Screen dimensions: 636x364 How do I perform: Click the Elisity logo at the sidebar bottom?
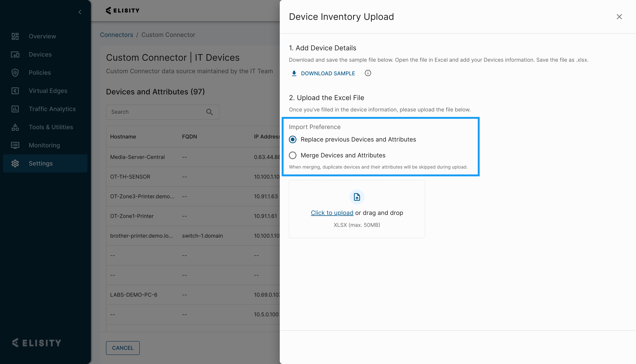click(37, 343)
